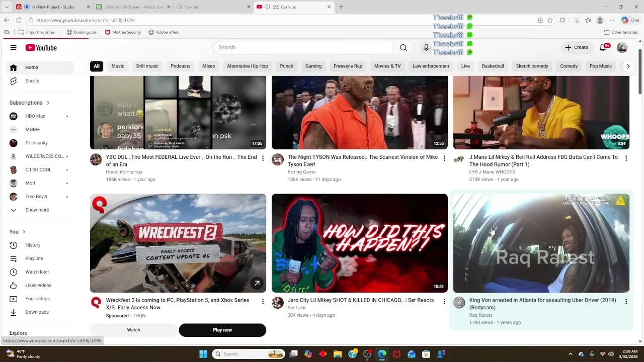Open Dr Insanity subscription channel
644x362 pixels.
point(38,143)
